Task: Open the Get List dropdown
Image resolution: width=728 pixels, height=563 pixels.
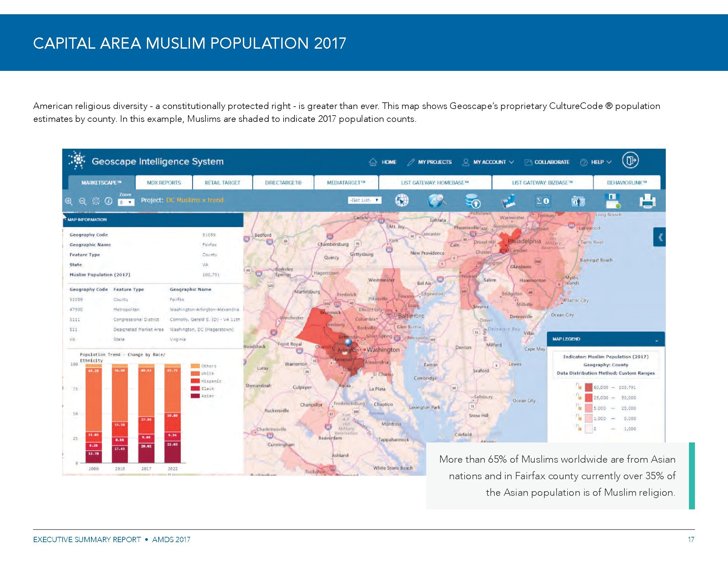Action: [364, 200]
